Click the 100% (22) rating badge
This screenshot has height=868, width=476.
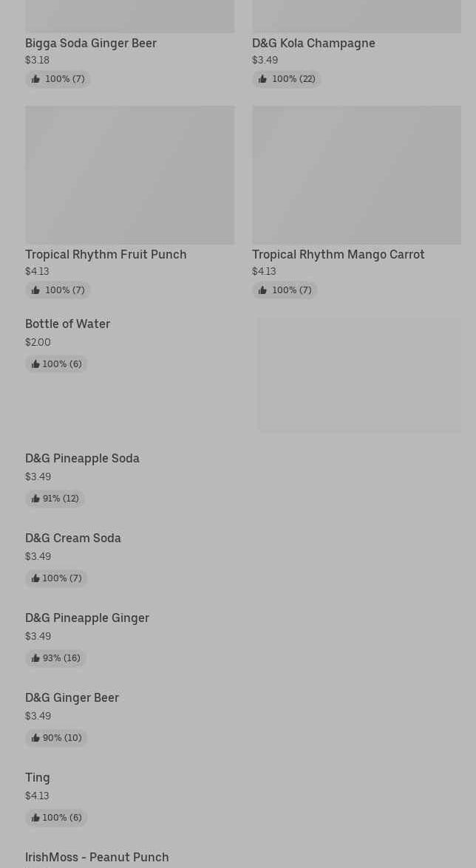tap(287, 79)
